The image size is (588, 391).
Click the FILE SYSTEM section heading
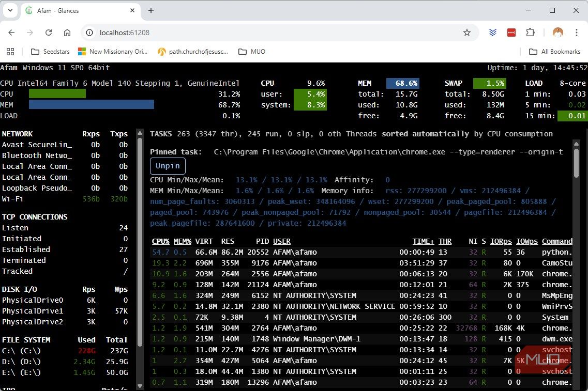tap(26, 340)
